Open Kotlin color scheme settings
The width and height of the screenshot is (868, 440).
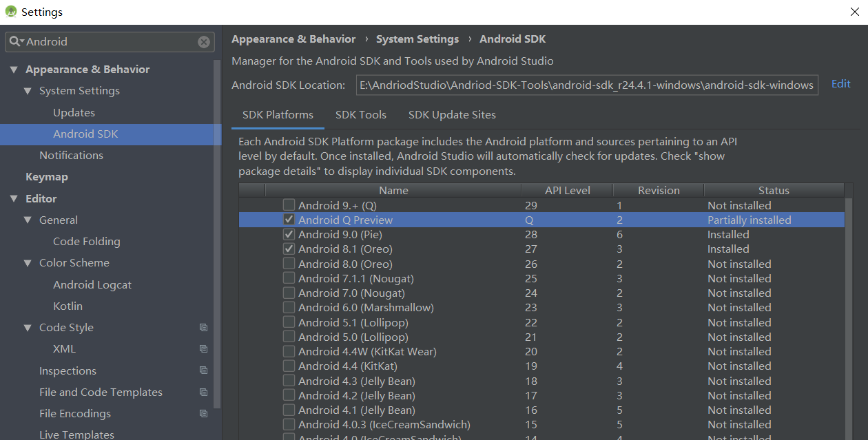coord(68,306)
